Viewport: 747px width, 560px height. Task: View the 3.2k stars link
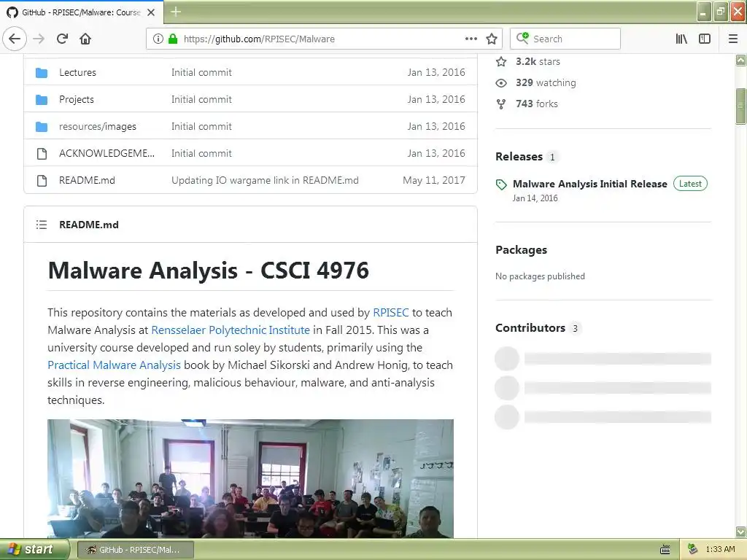click(x=538, y=61)
